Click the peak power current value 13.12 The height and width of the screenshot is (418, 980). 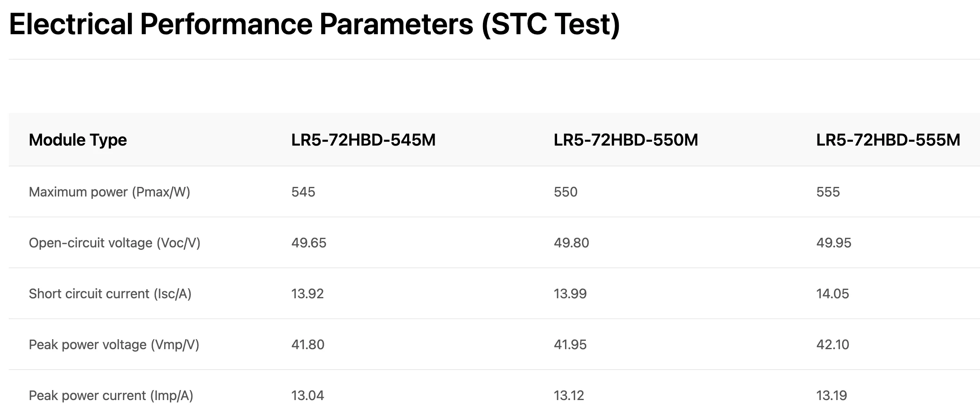point(569,395)
